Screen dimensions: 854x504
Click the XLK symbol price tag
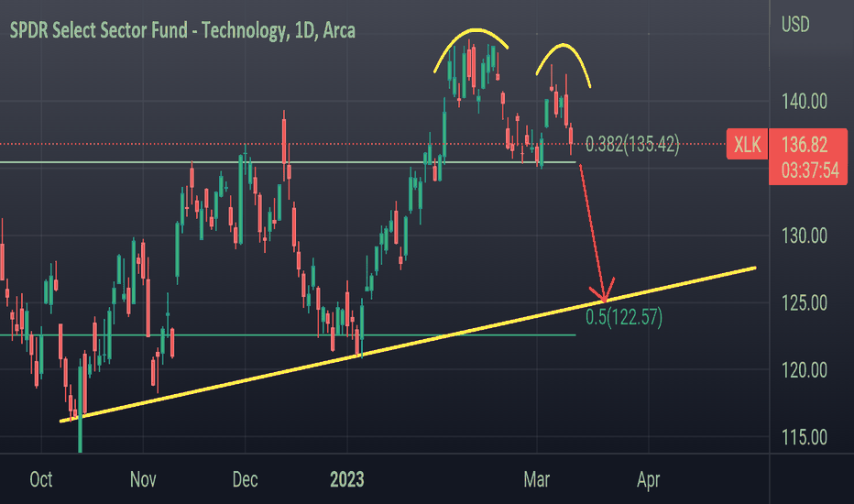[x=748, y=145]
